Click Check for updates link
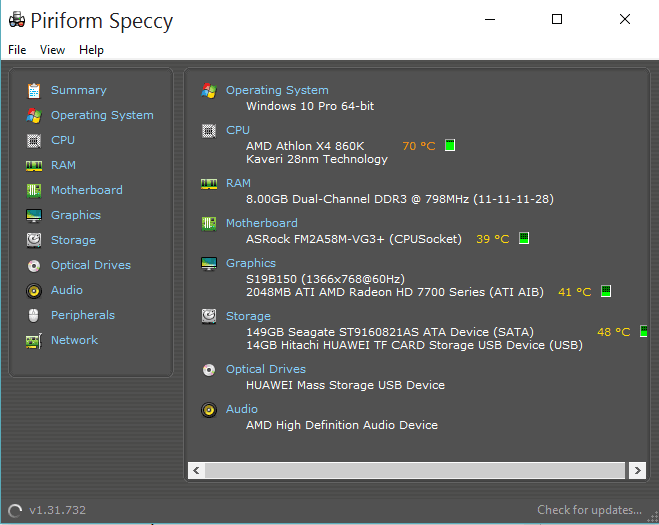Screen dimensions: 659x525 (589, 510)
